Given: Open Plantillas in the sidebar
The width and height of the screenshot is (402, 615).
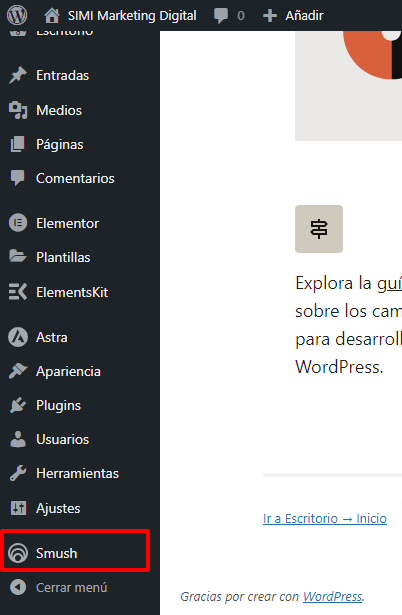Looking at the screenshot, I should pos(63,257).
